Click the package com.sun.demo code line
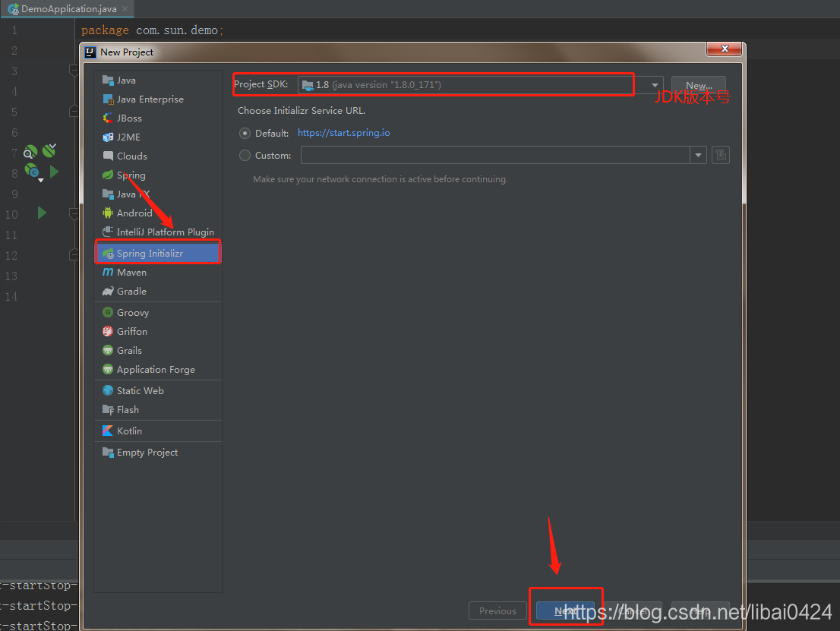 [152, 30]
